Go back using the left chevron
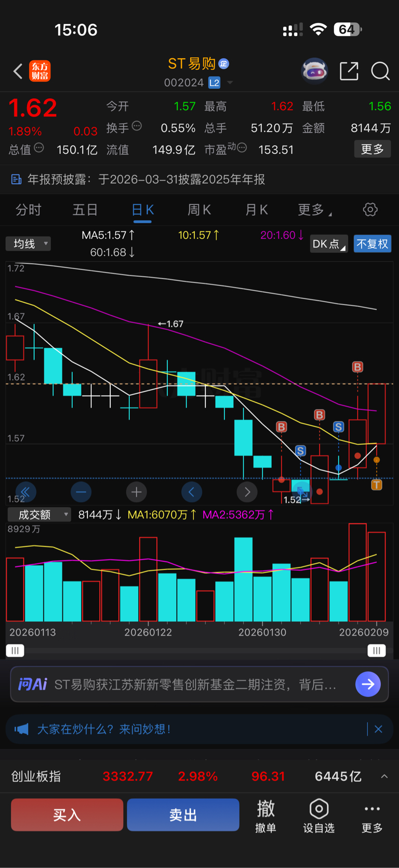Image resolution: width=399 pixels, height=868 pixels. click(18, 71)
